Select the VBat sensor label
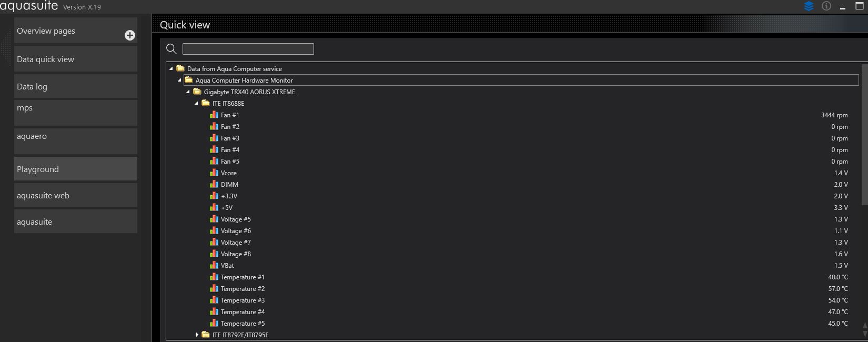This screenshot has height=342, width=868. (227, 266)
